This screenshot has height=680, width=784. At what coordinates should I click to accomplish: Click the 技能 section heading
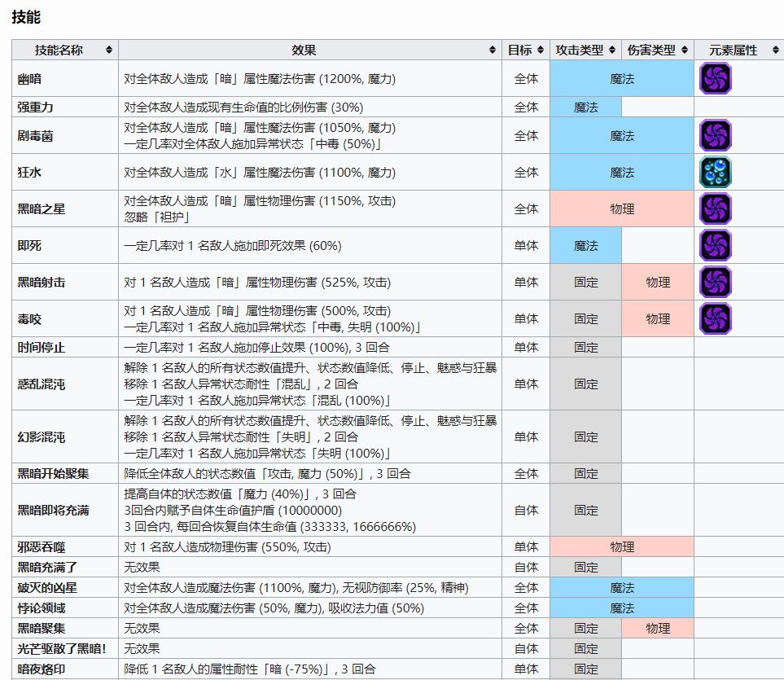[26, 16]
